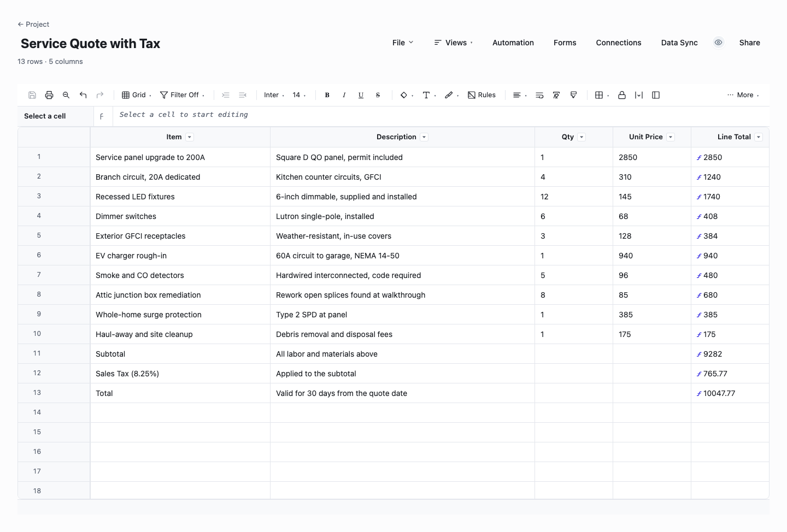
Task: Click the 'Select a cell' name box
Action: 55,116
